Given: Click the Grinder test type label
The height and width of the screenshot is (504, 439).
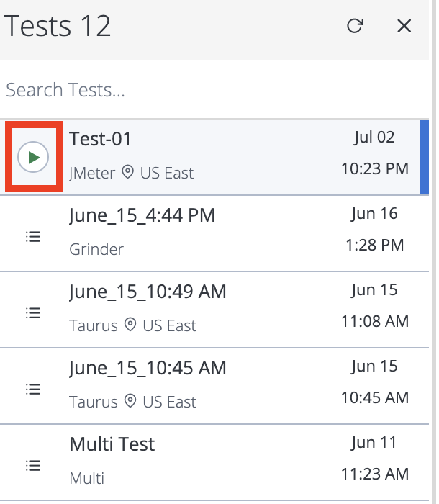Looking at the screenshot, I should click(x=96, y=249).
